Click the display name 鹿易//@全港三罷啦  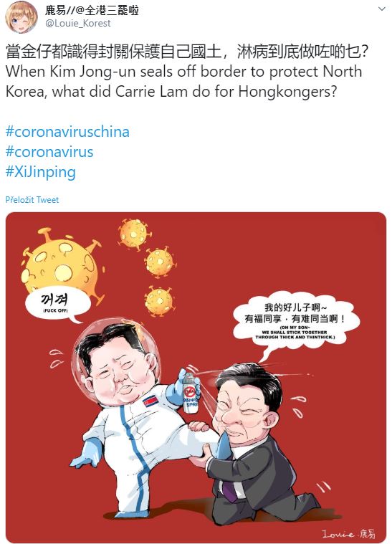pyautogui.click(x=92, y=10)
